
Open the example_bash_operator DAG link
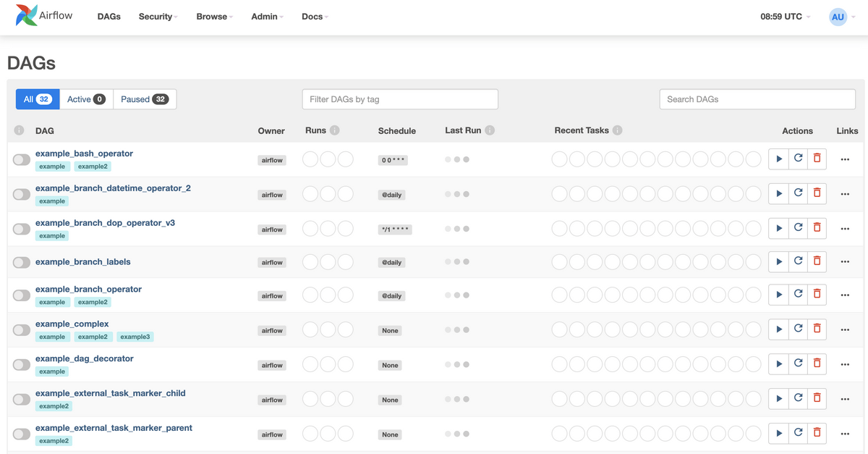click(84, 154)
